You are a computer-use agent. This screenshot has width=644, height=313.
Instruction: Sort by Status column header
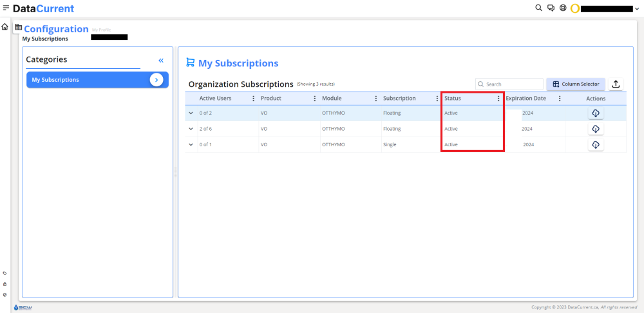pyautogui.click(x=453, y=99)
